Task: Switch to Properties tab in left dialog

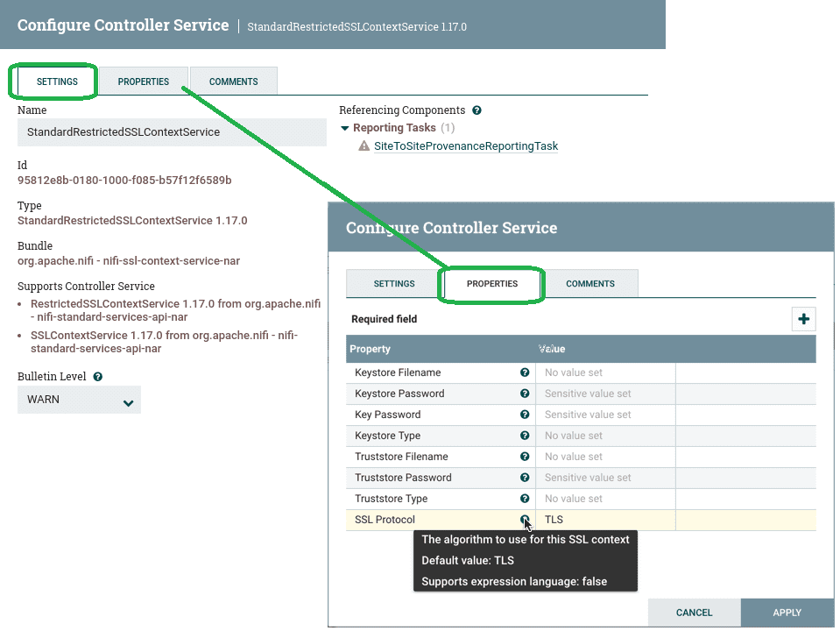Action: (x=144, y=82)
